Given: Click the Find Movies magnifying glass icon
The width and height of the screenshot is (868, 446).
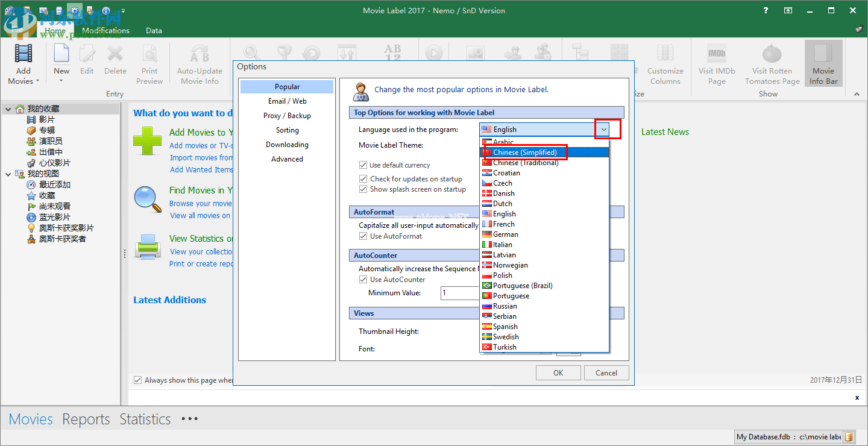Looking at the screenshot, I should tap(148, 199).
